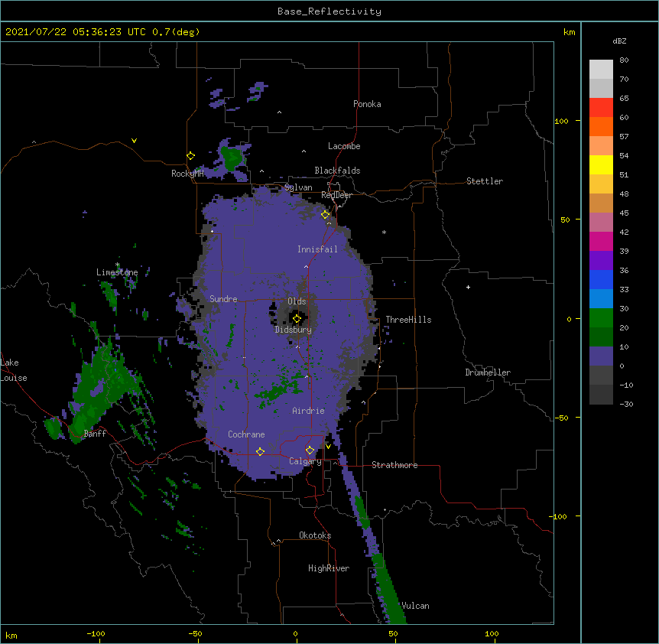Click the Banff town label
This screenshot has width=659, height=644.
(x=95, y=434)
